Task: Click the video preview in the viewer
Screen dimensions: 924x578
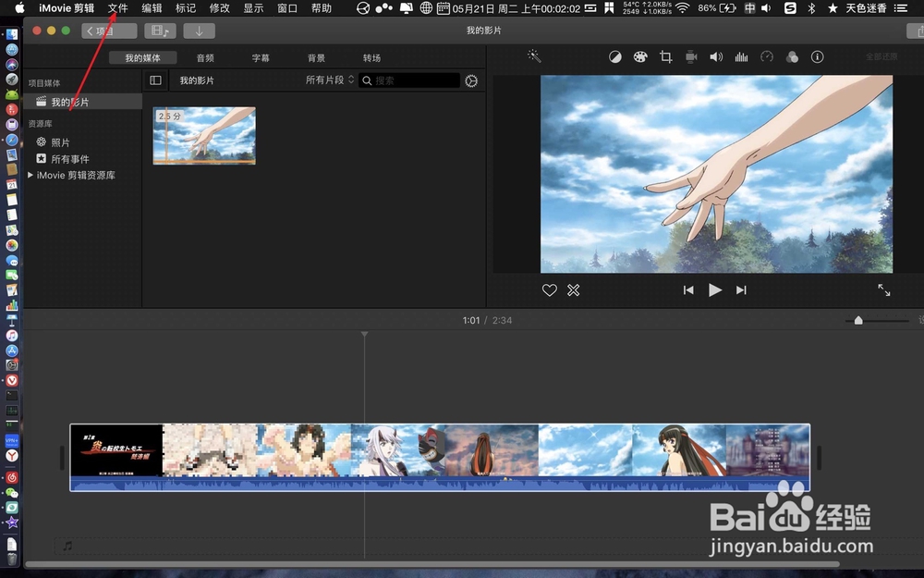Action: 717,174
